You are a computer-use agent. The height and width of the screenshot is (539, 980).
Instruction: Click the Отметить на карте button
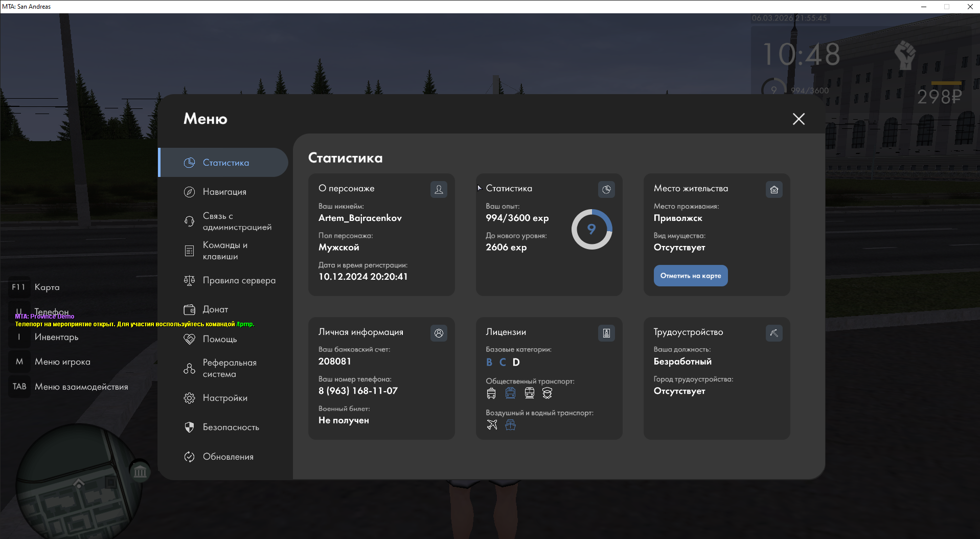pos(691,276)
